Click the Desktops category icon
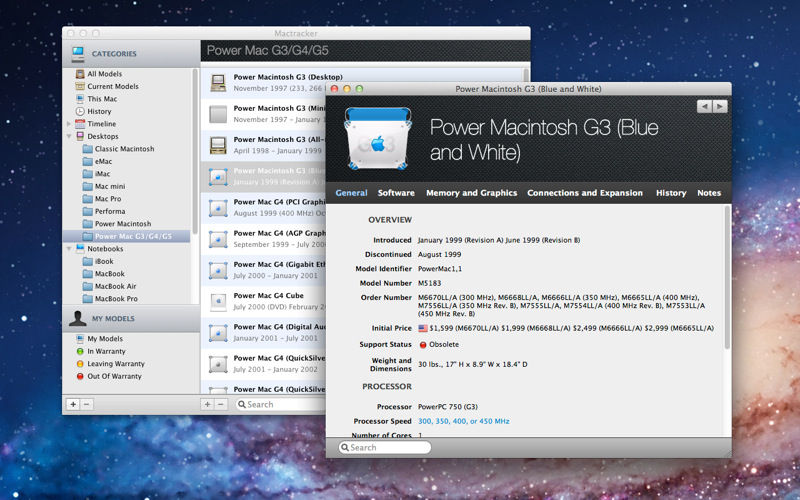This screenshot has height=500, width=800. tap(80, 136)
